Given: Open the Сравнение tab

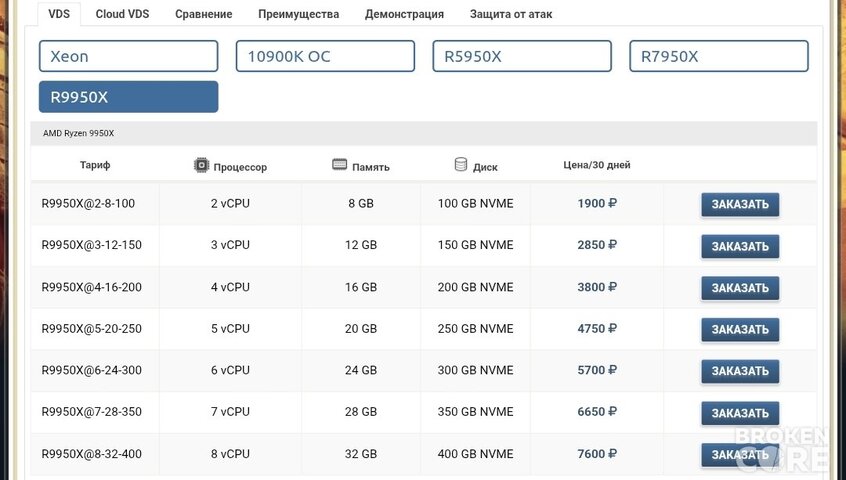Looking at the screenshot, I should [x=203, y=14].
